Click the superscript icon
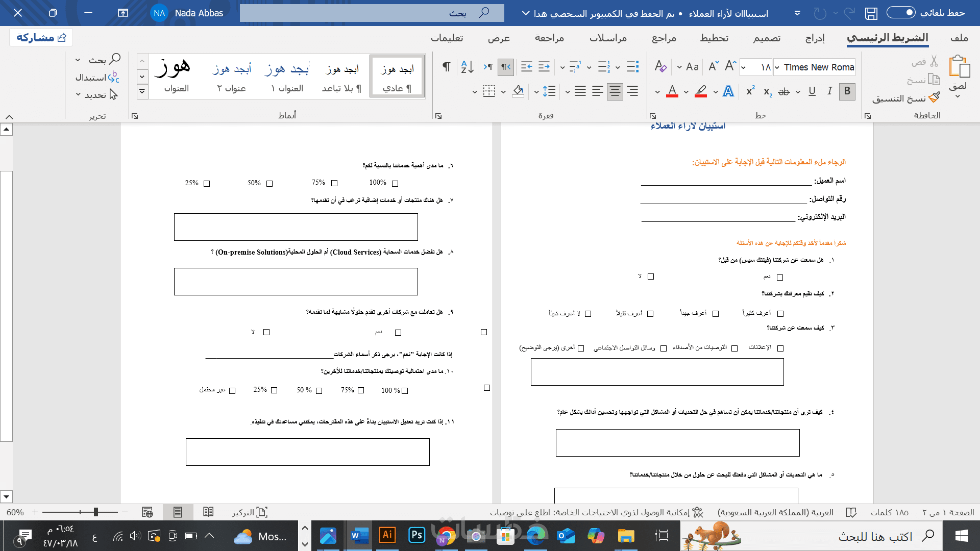This screenshot has height=551, width=980. point(750,91)
